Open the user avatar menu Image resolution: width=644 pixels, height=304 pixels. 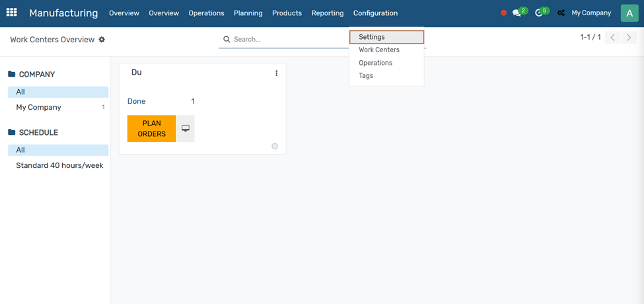coord(629,13)
